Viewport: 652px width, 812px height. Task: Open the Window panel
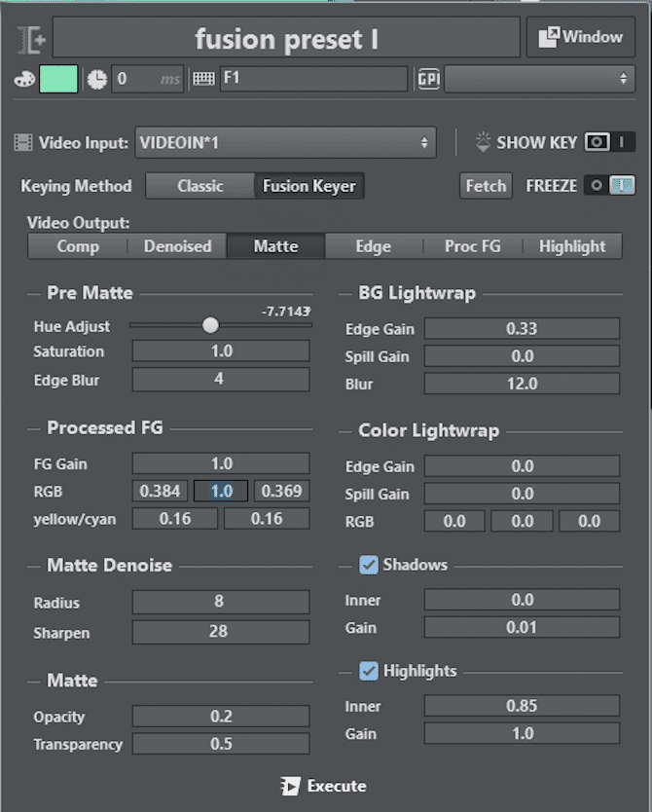581,36
